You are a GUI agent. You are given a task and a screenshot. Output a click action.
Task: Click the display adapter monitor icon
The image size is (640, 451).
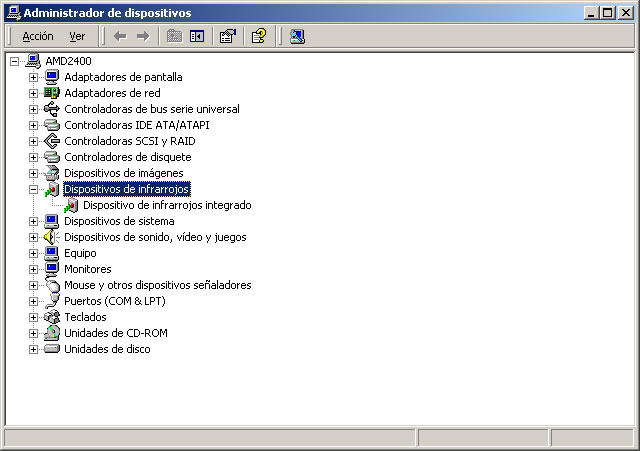(52, 77)
